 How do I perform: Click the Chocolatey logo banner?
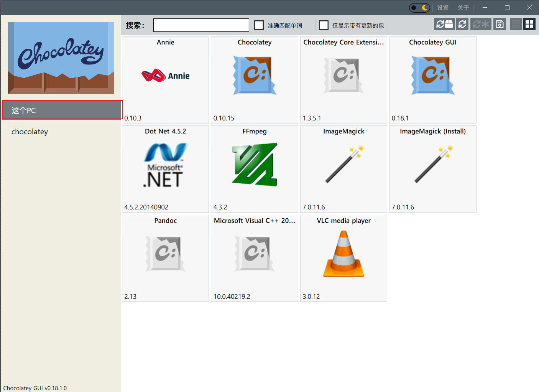(x=61, y=58)
